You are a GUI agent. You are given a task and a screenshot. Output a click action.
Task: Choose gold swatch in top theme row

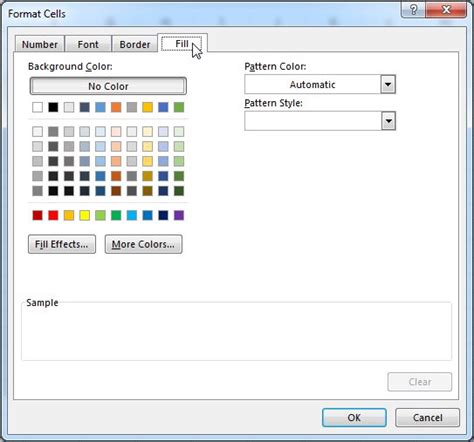(x=147, y=107)
